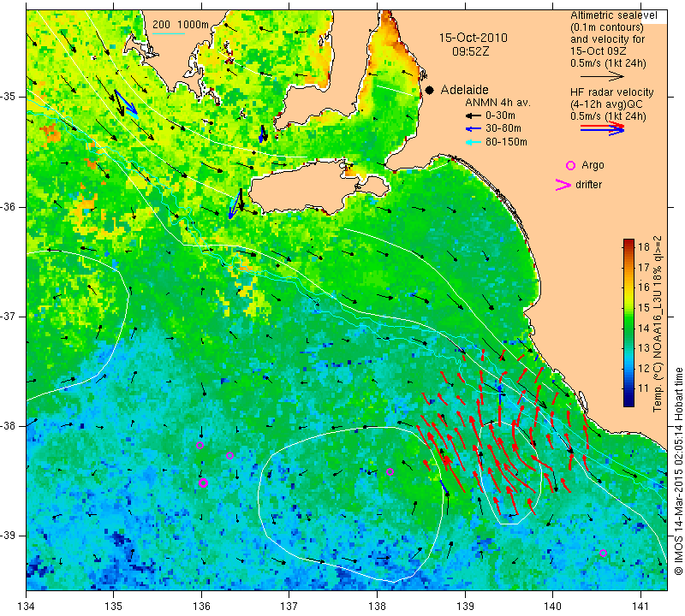The height and width of the screenshot is (616, 685).
Task: Click the time stamp 09:52Z
Action: pyautogui.click(x=470, y=51)
